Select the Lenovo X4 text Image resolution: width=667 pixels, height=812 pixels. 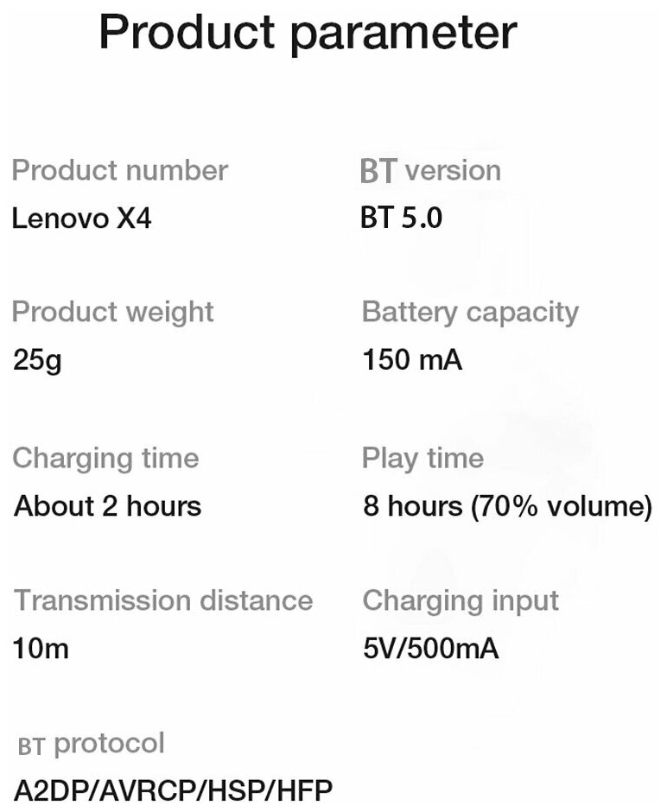(x=82, y=219)
